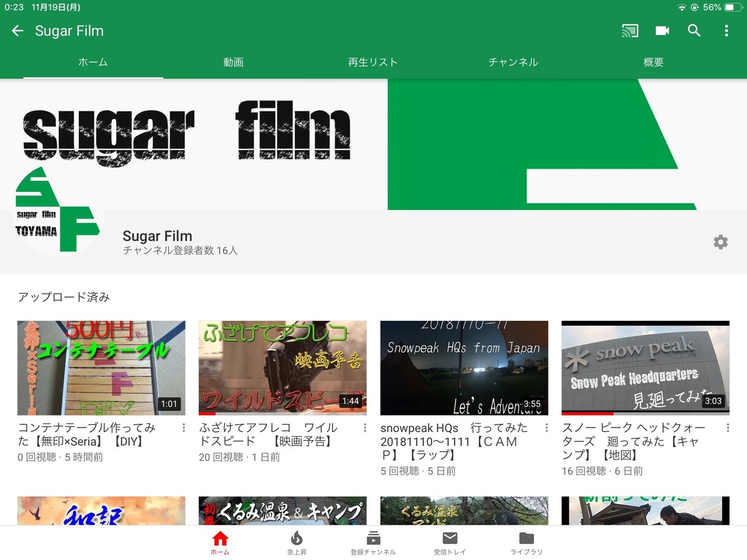Viewport: 747px width, 560px height.
Task: Open title ふざけてアフレコ ワイルドスピード
Action: point(268,434)
